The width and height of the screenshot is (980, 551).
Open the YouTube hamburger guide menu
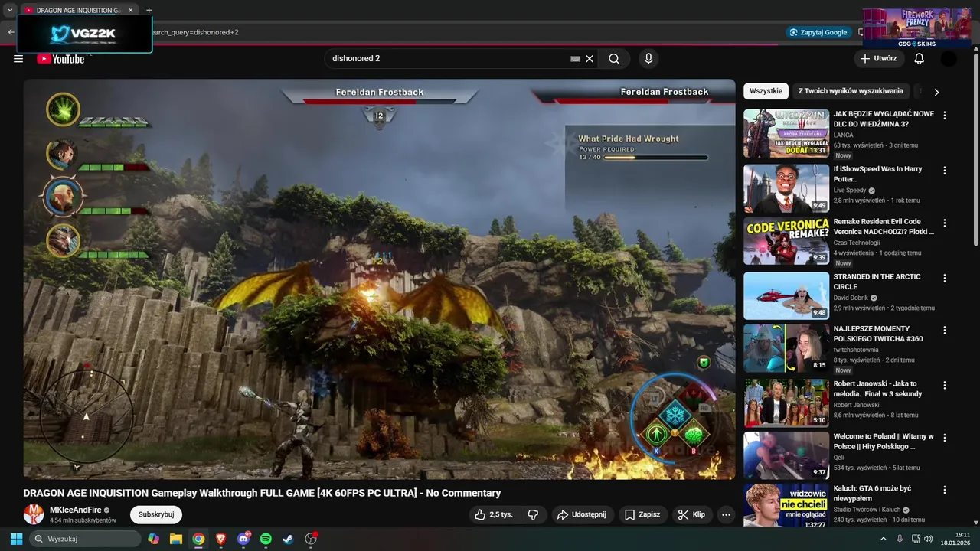[x=18, y=59]
